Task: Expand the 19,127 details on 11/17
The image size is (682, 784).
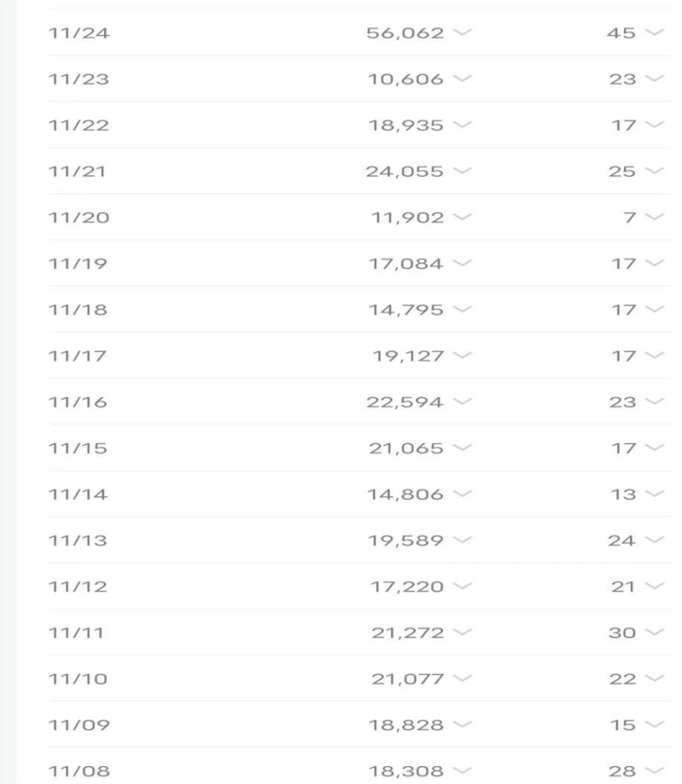Action: [462, 357]
